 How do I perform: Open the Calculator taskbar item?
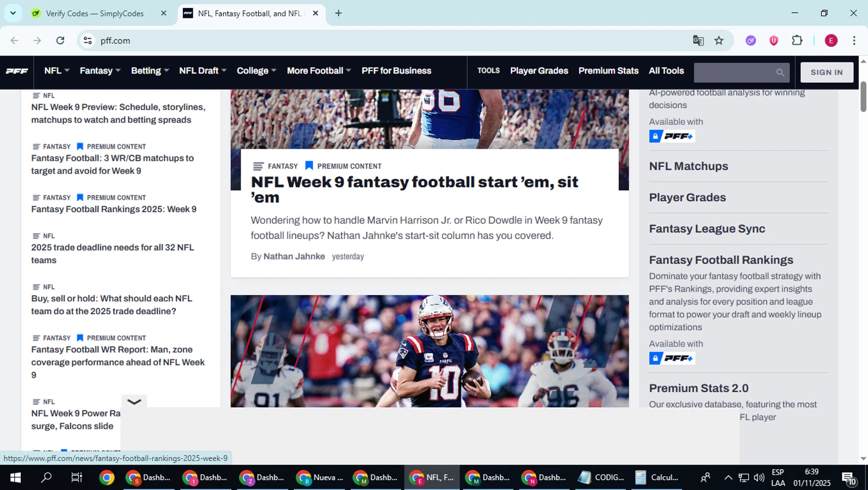coord(657,477)
